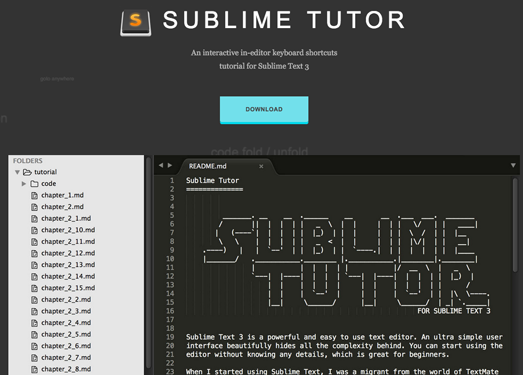Image resolution: width=523 pixels, height=375 pixels.
Task: Click file icon beside chapter_2_6.md
Action: click(34, 346)
